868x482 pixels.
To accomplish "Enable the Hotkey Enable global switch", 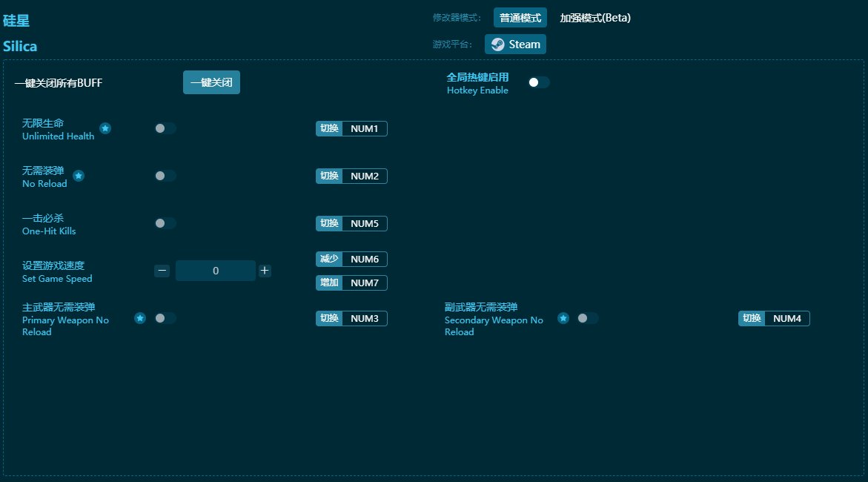I will (538, 82).
